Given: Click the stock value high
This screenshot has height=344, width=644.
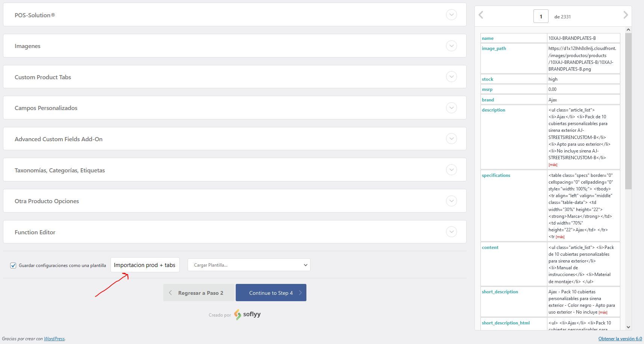Looking at the screenshot, I should [553, 79].
